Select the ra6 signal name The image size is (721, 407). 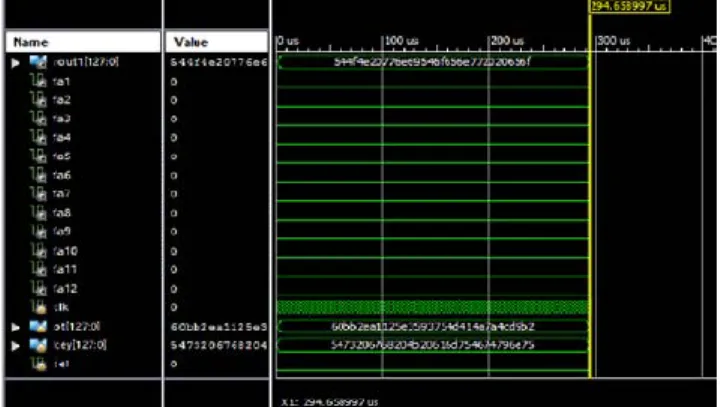point(62,175)
